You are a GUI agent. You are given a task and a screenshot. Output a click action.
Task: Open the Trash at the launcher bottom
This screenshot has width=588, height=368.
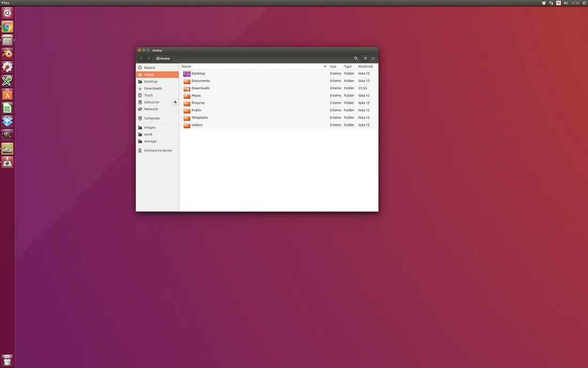7,361
